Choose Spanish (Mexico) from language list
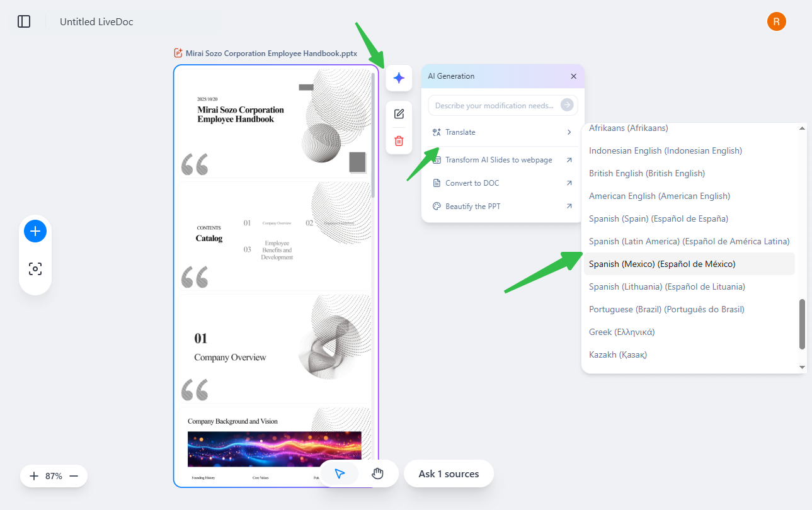The height and width of the screenshot is (510, 812). [662, 264]
